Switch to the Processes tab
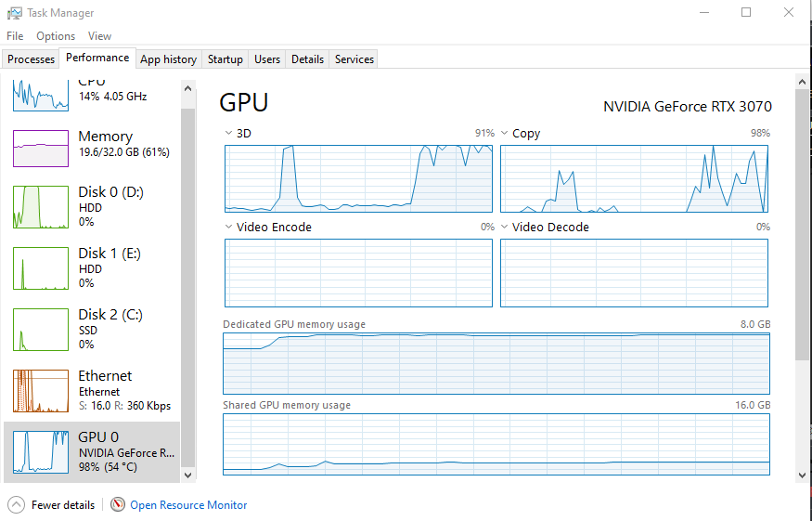This screenshot has width=812, height=521. coord(32,59)
